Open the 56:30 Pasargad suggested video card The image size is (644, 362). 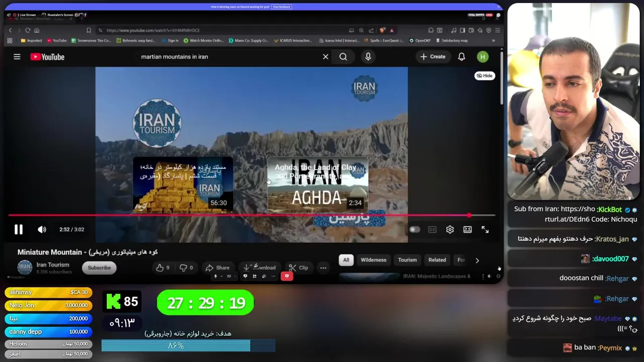click(x=183, y=185)
